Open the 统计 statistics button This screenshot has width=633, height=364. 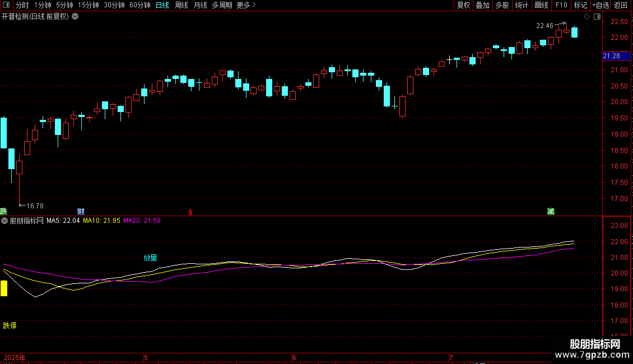[x=522, y=5]
